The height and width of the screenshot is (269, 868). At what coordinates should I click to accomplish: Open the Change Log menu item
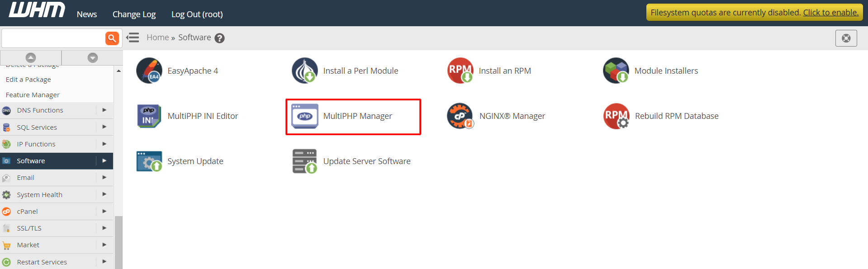(134, 14)
